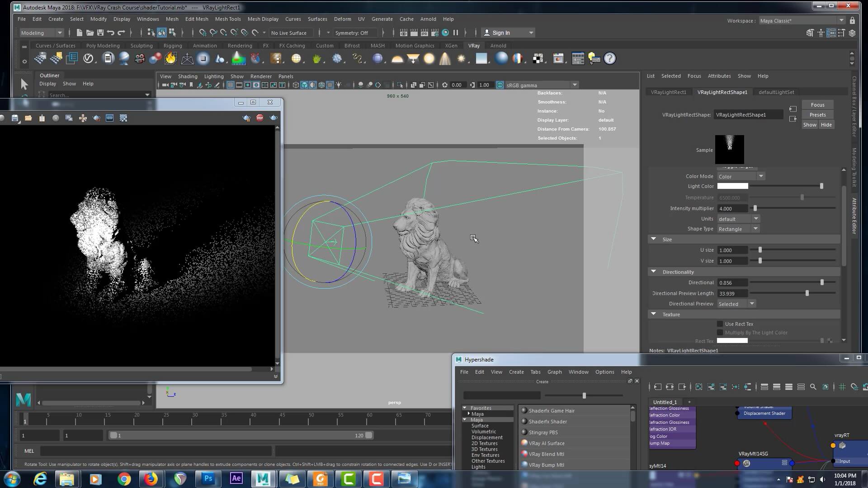This screenshot has width=868, height=488.
Task: Open the sRGB gamma view transform dropdown
Action: click(x=575, y=85)
